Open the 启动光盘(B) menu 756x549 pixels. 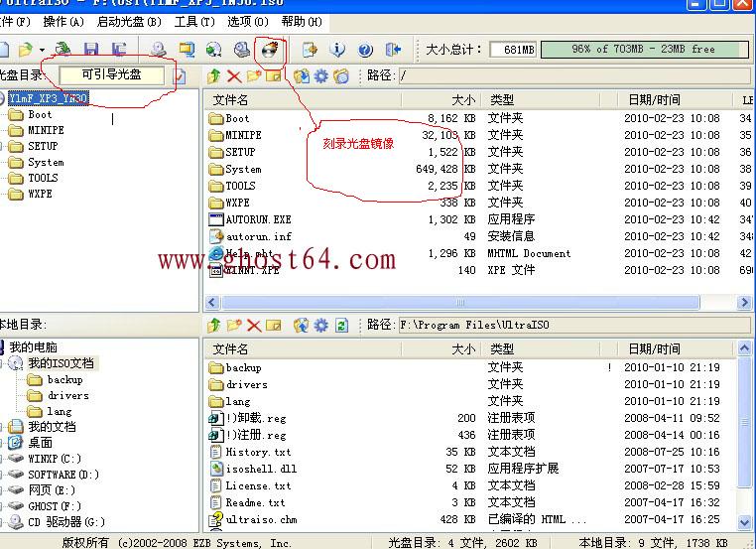pyautogui.click(x=129, y=22)
